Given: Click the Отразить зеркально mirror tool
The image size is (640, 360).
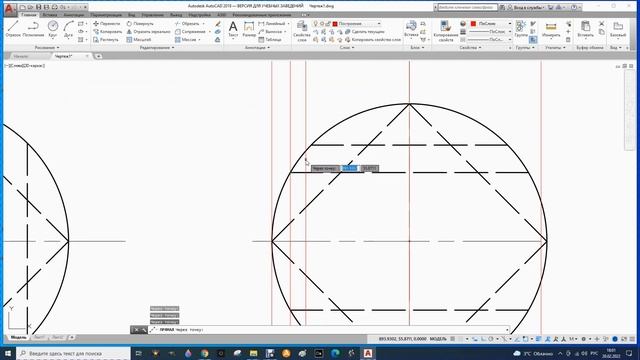Looking at the screenshot, I should tap(148, 31).
